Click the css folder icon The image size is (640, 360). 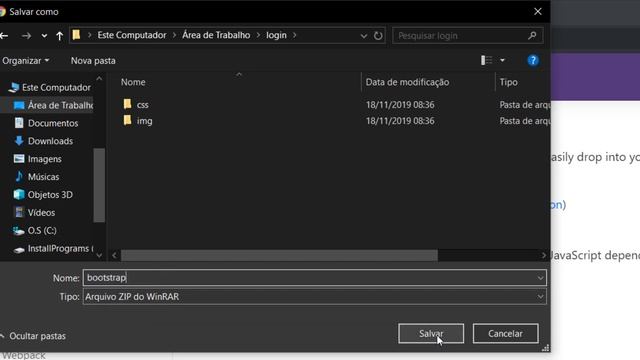pos(127,104)
